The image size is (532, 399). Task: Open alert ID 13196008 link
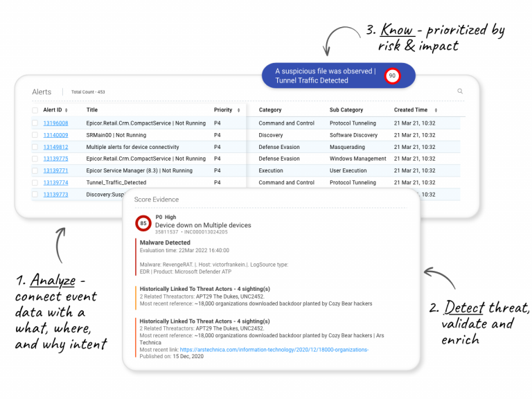[x=55, y=123]
